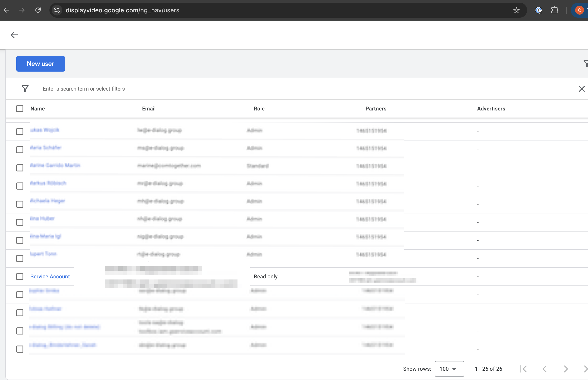Clear the search filters with the X icon
The image size is (588, 380).
(x=582, y=89)
